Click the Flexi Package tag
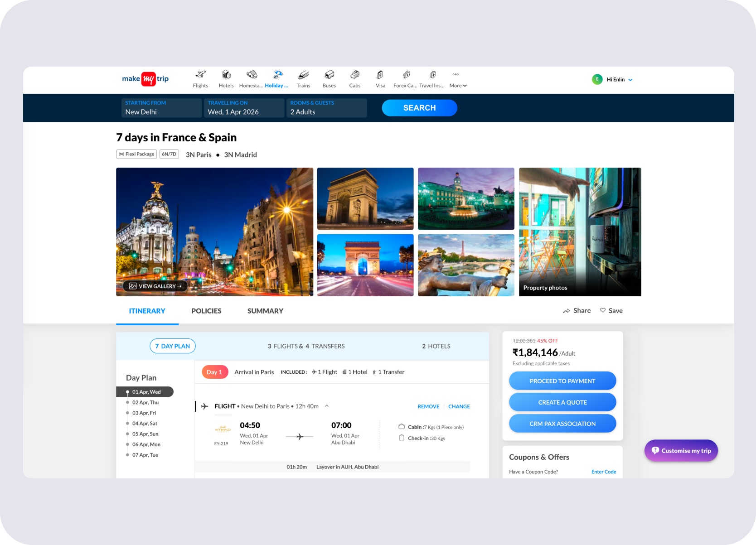 tap(136, 154)
